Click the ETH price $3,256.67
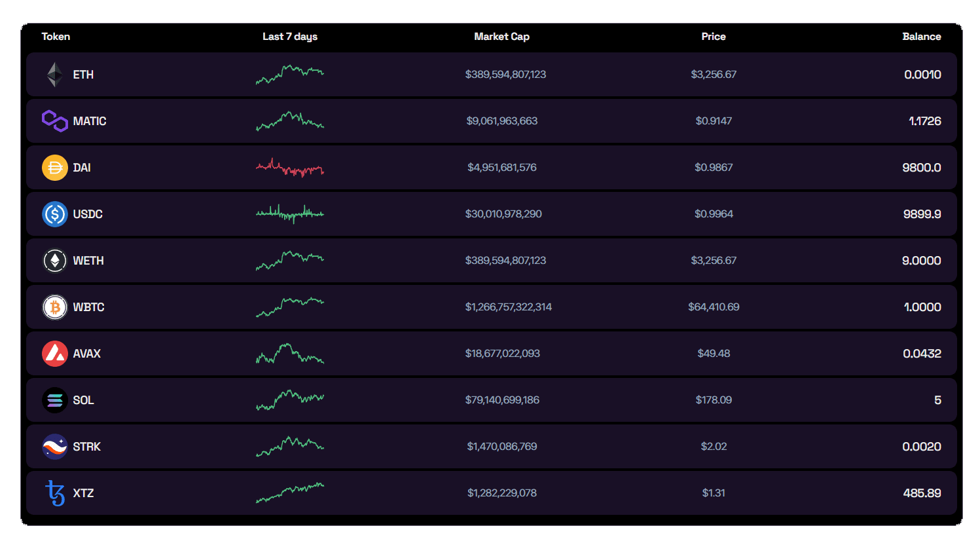The width and height of the screenshot is (980, 543). click(714, 75)
